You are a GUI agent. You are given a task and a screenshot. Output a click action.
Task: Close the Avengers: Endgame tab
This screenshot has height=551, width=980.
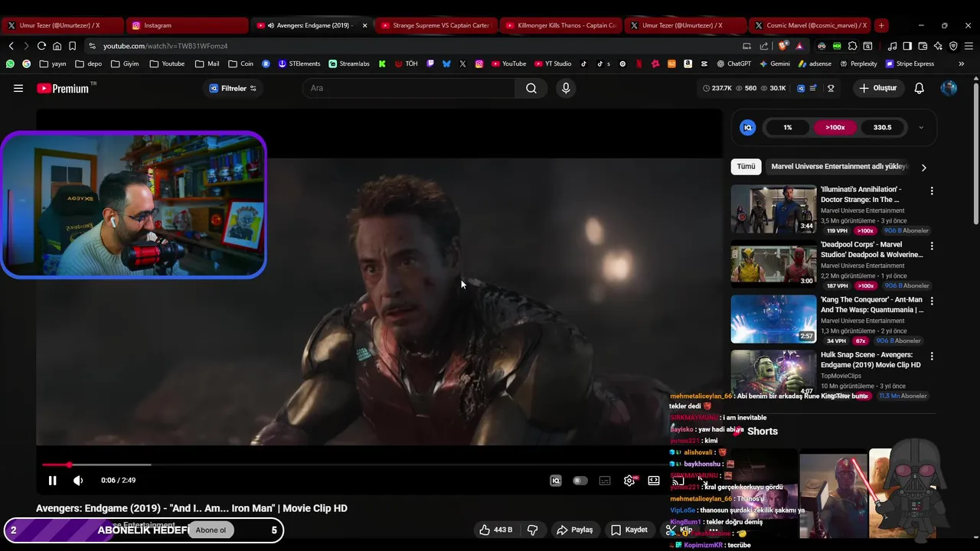click(364, 25)
